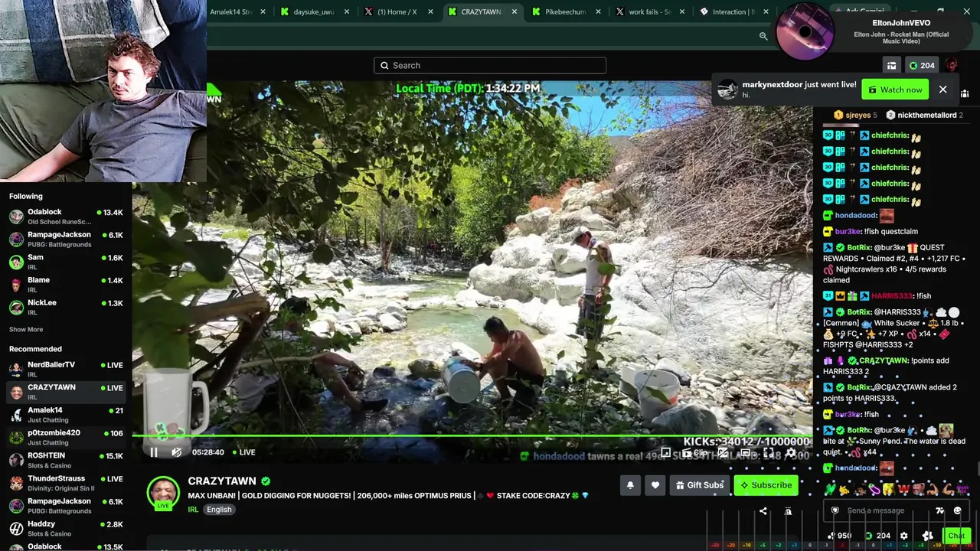Open the channel points 950 balance
The height and width of the screenshot is (551, 980).
(839, 536)
